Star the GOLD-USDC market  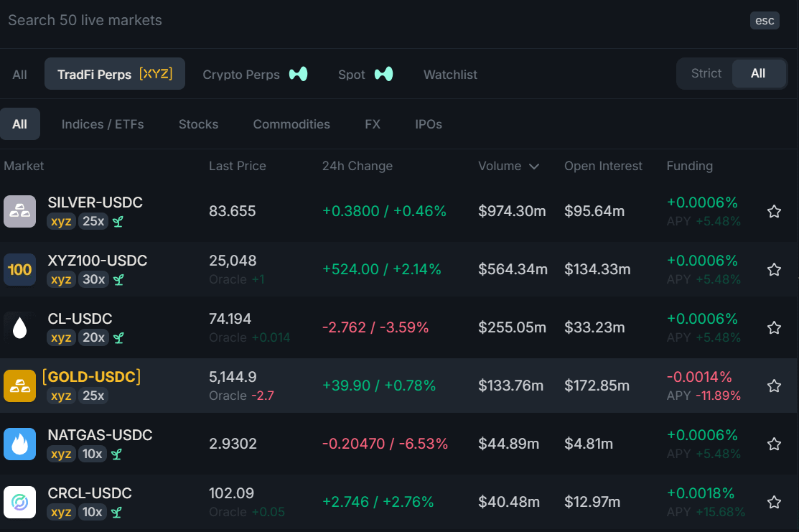(774, 386)
